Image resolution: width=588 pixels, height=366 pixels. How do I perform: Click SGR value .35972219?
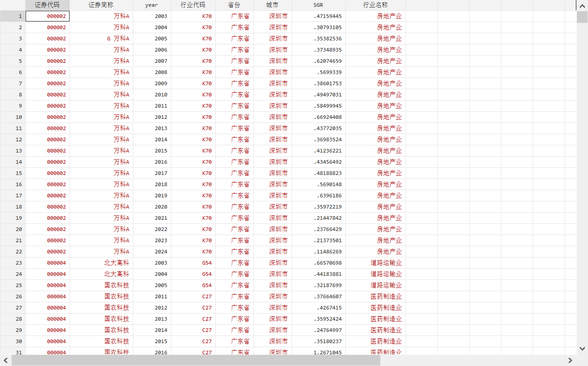point(318,207)
